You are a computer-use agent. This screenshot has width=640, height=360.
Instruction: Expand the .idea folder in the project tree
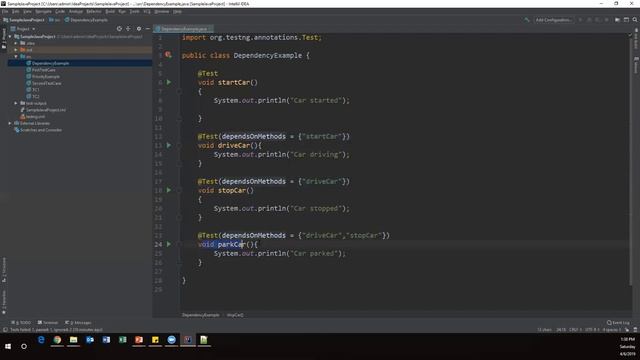click(x=16, y=43)
